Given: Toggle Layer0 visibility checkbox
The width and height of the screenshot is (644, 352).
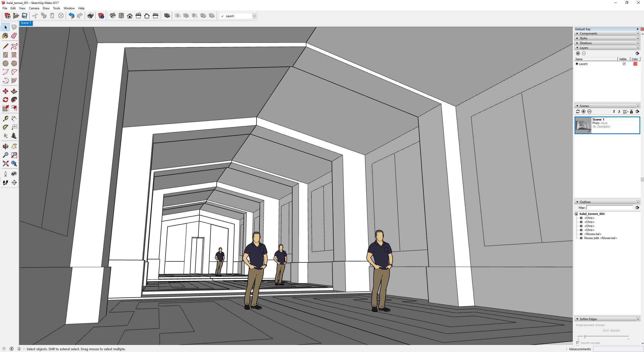Looking at the screenshot, I should tap(624, 64).
